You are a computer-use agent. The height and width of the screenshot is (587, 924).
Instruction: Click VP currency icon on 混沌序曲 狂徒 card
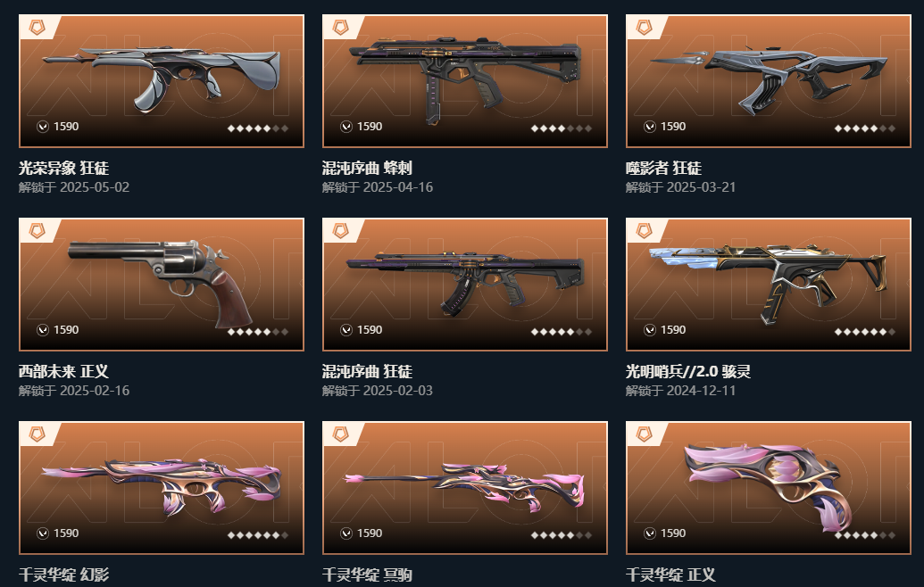click(x=346, y=330)
